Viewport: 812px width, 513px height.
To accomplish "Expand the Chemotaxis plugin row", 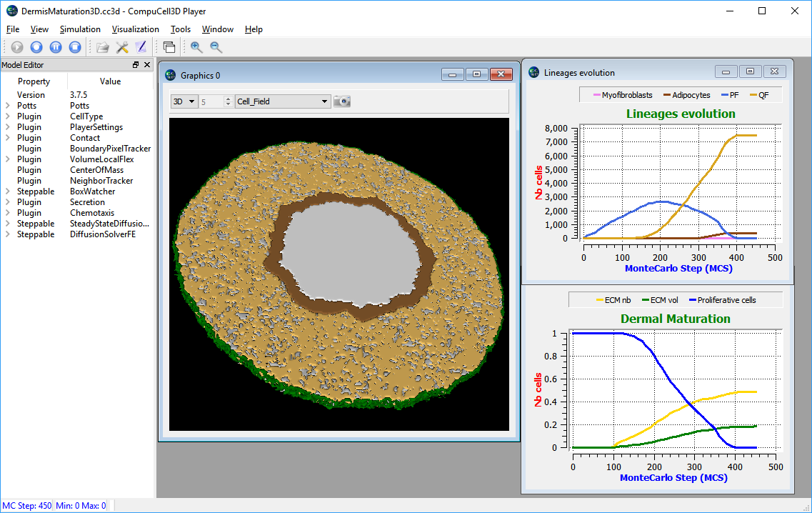I will [x=7, y=213].
